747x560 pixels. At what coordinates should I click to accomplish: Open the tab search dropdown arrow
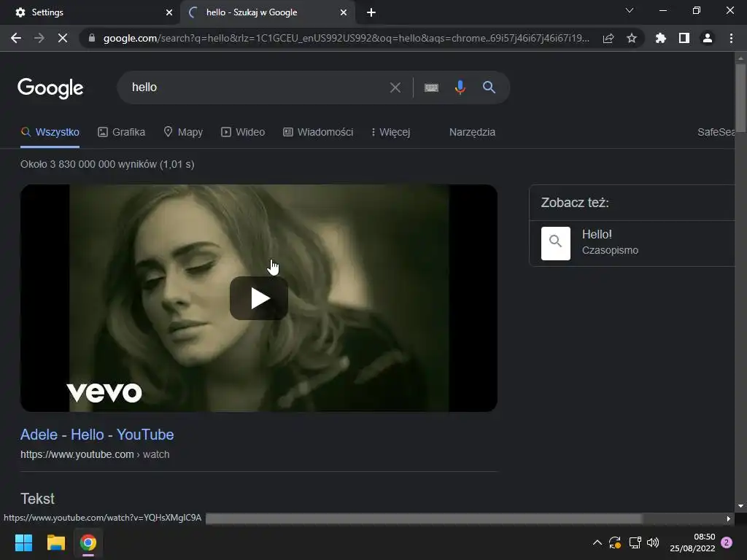[x=630, y=10]
